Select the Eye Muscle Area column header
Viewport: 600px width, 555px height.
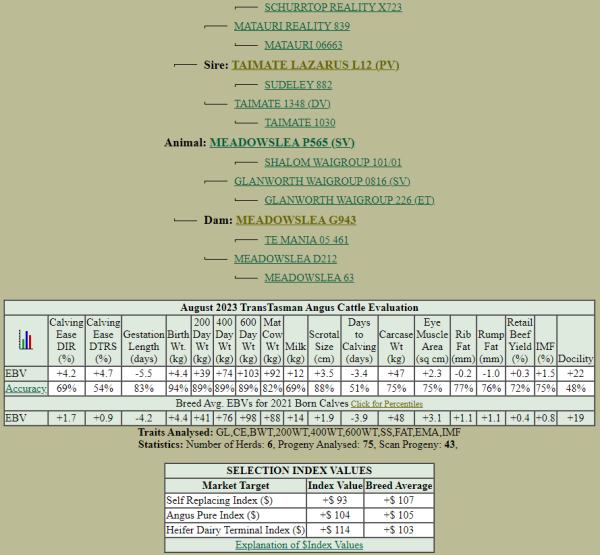pos(432,341)
